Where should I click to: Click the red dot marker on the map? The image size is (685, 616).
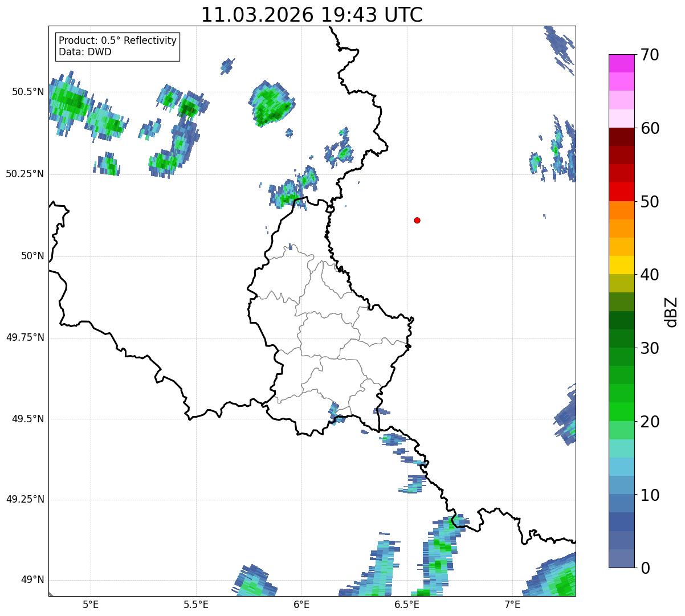click(x=417, y=220)
